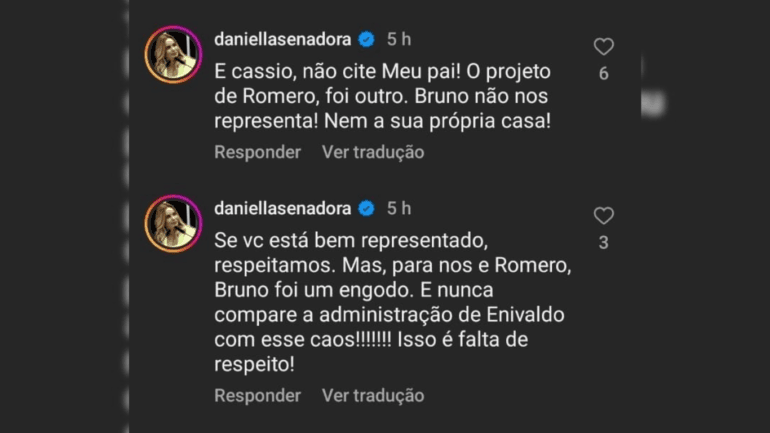Open the avatar beside the "Se vc está" comment
The height and width of the screenshot is (433, 770).
[173, 224]
